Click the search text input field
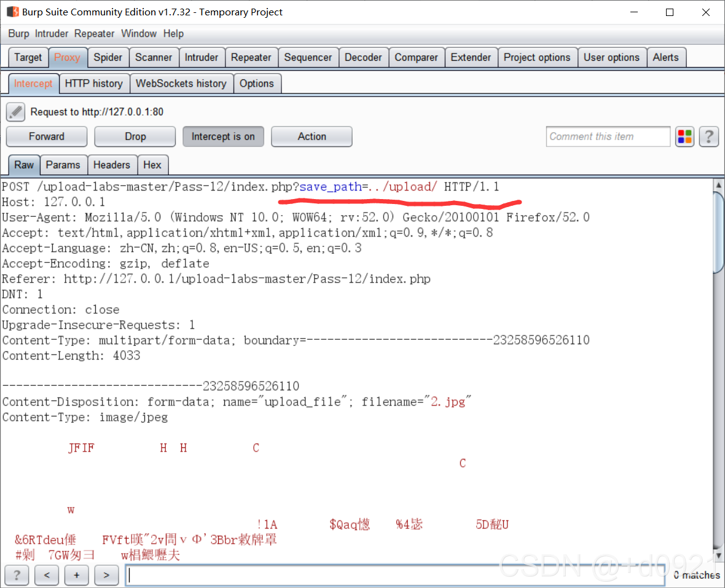725x588 pixels. 395,575
